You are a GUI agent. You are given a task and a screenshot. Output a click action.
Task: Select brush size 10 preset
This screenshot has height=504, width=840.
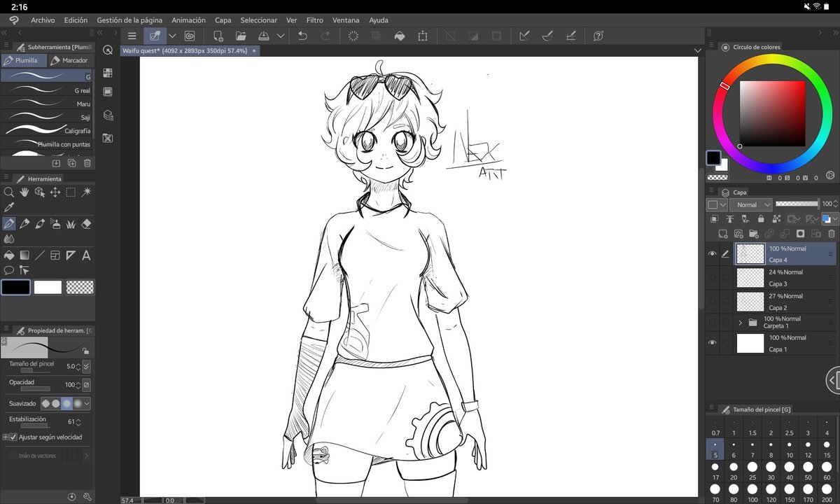point(789,449)
